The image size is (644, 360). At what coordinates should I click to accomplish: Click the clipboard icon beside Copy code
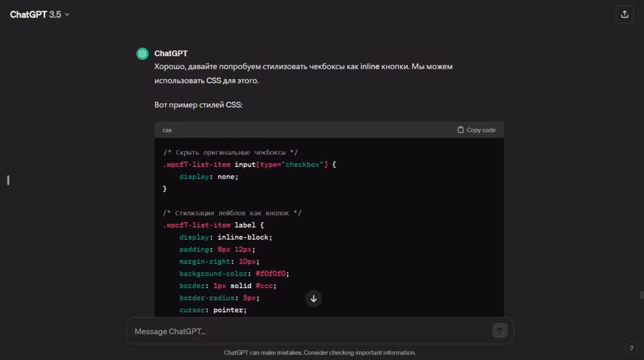[460, 130]
